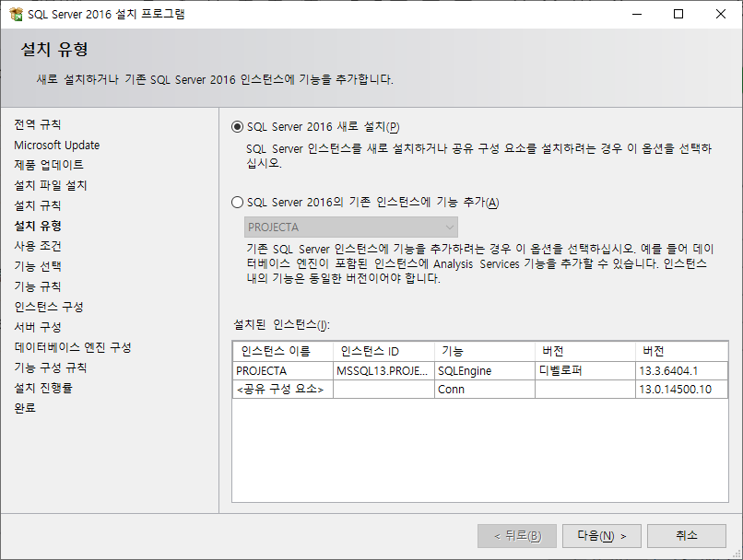Click the MSSQL13.PROJE... instance ID cell
Viewport: 743px width, 560px height.
[x=383, y=371]
